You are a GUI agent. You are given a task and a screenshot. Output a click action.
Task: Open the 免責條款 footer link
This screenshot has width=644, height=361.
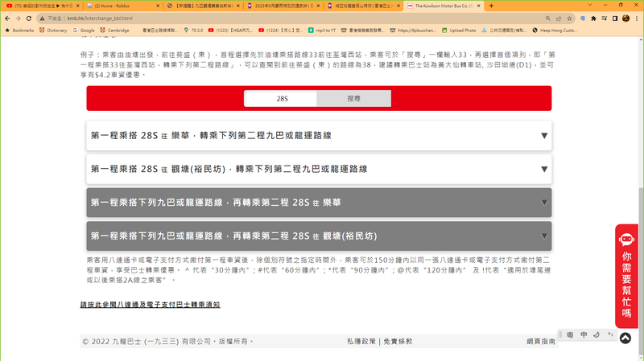(x=398, y=342)
